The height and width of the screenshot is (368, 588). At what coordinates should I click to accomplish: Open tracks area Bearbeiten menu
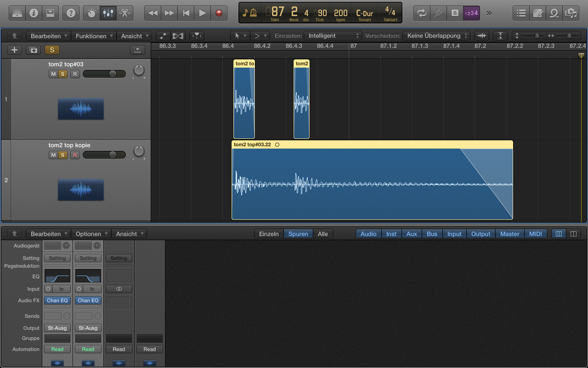pos(49,35)
